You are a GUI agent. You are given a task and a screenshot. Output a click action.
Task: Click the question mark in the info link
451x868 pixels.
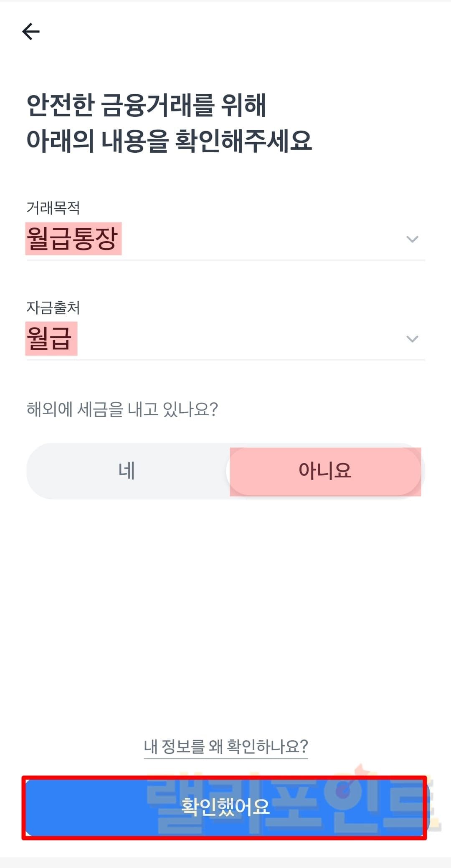click(304, 746)
